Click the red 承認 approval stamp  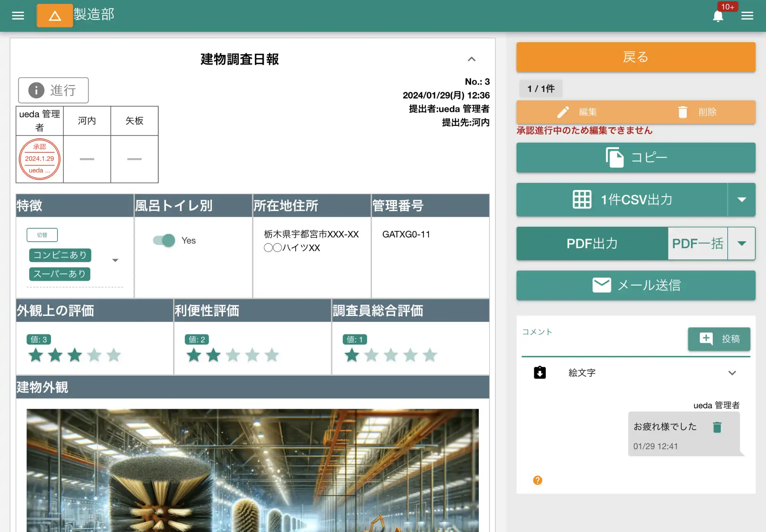tap(39, 159)
